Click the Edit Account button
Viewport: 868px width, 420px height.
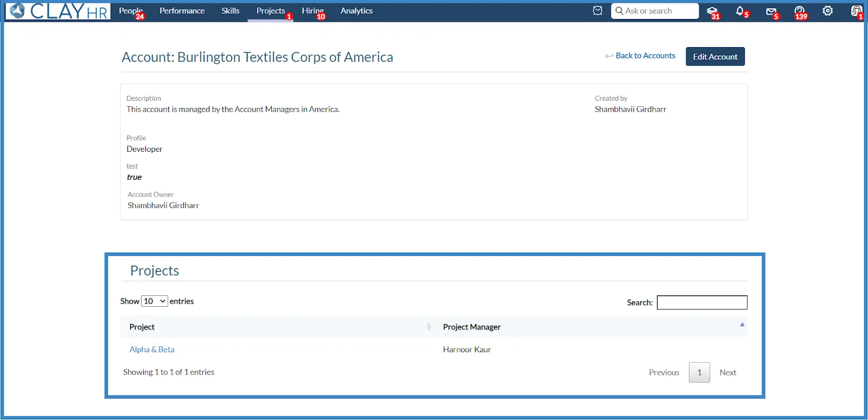(715, 56)
